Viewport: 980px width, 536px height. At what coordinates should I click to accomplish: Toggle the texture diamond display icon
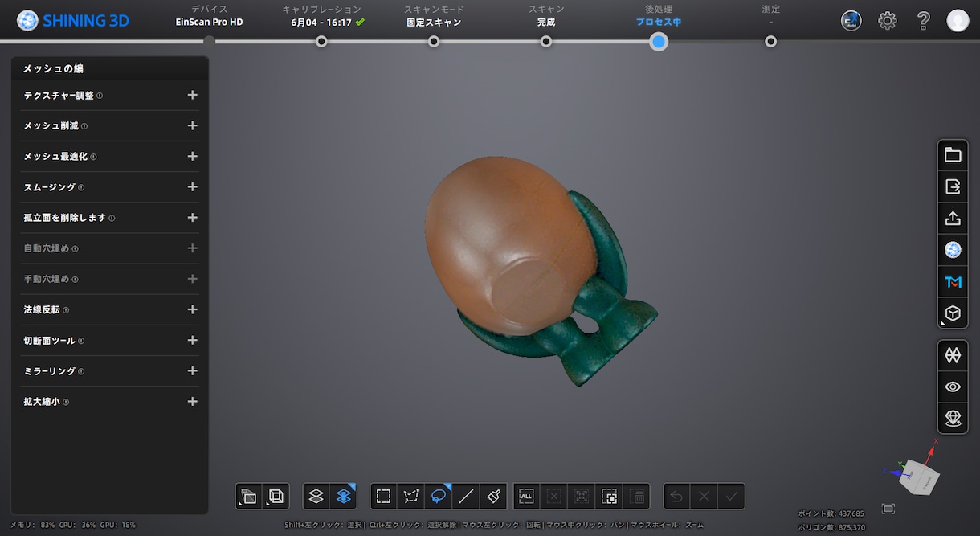pyautogui.click(x=953, y=418)
